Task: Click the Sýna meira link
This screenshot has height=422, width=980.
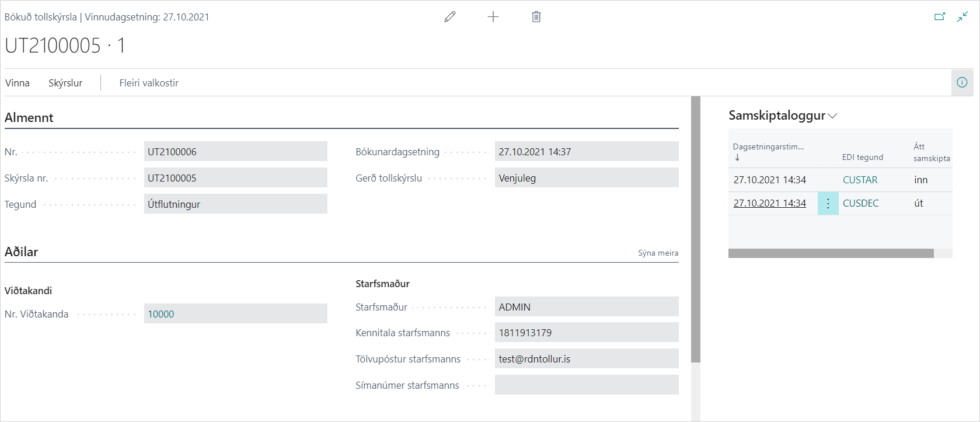Action: pos(658,253)
